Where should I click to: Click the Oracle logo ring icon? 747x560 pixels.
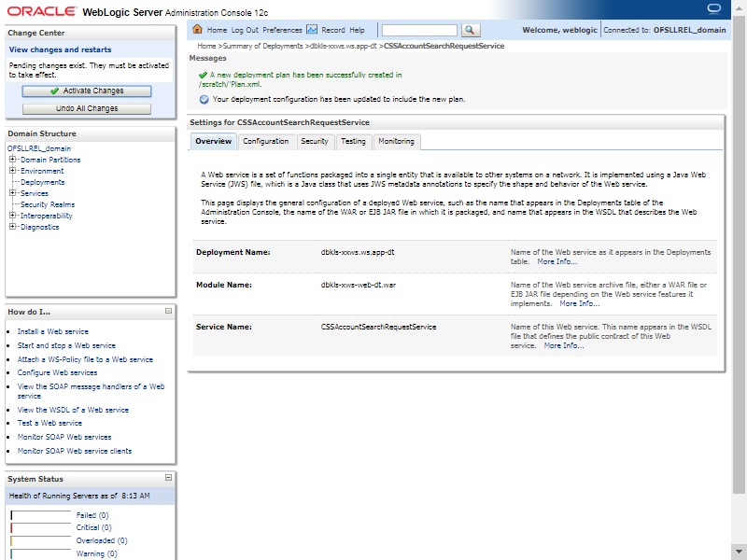click(713, 8)
